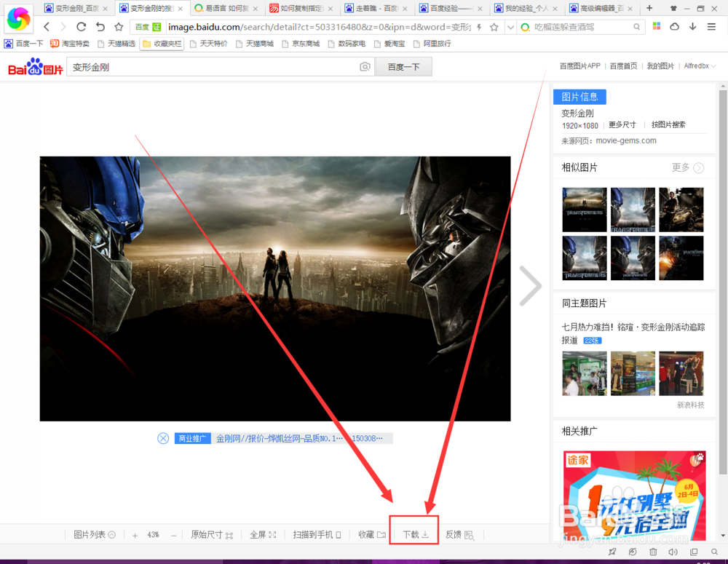The height and width of the screenshot is (564, 728).
Task: Click the window split icon in status bar
Action: (x=694, y=552)
